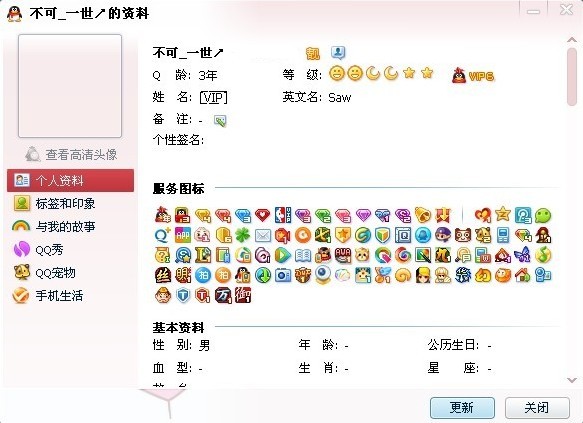
Task: Click the green four-leaf clover service icon
Action: click(x=242, y=235)
